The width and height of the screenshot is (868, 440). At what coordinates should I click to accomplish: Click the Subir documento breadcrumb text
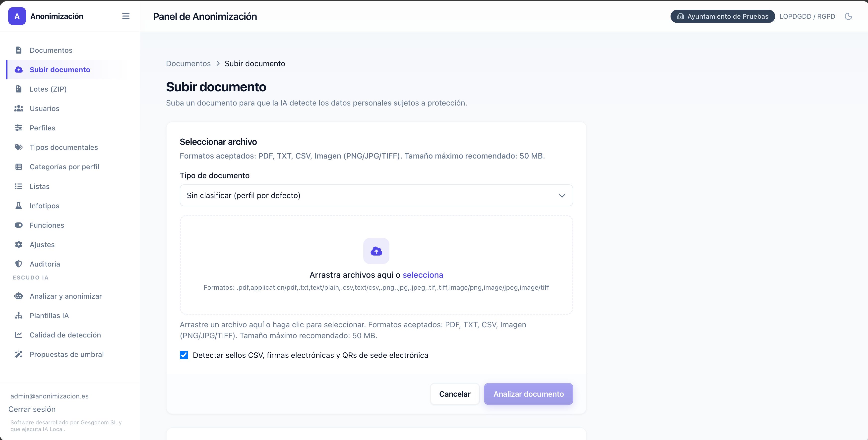255,63
